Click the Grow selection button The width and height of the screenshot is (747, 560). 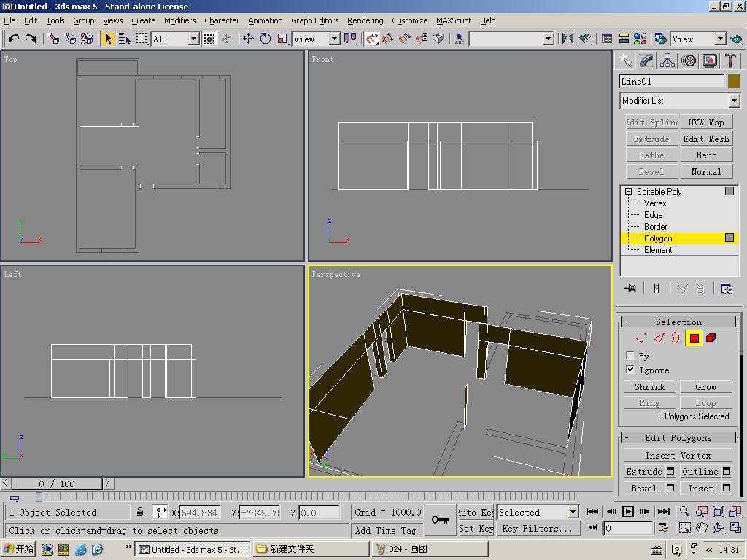(705, 386)
